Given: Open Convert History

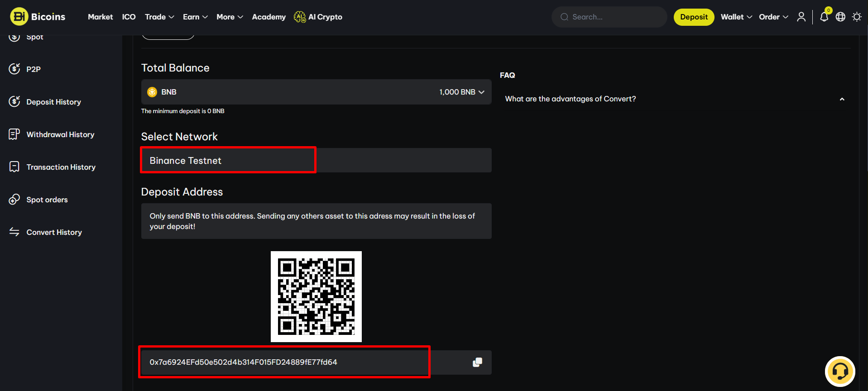Looking at the screenshot, I should (54, 232).
